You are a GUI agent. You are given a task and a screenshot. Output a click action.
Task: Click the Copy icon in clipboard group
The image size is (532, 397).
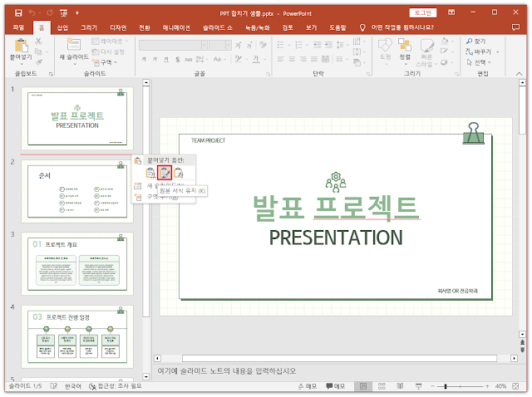point(38,51)
